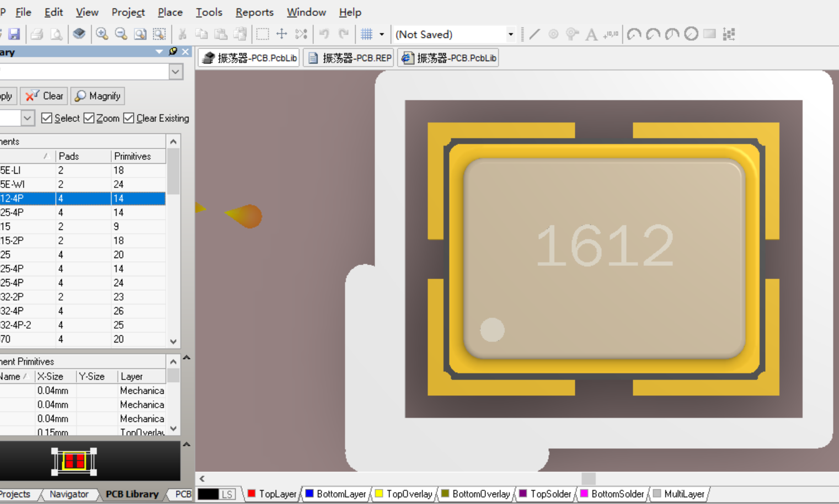Click the Clear button

pyautogui.click(x=45, y=96)
